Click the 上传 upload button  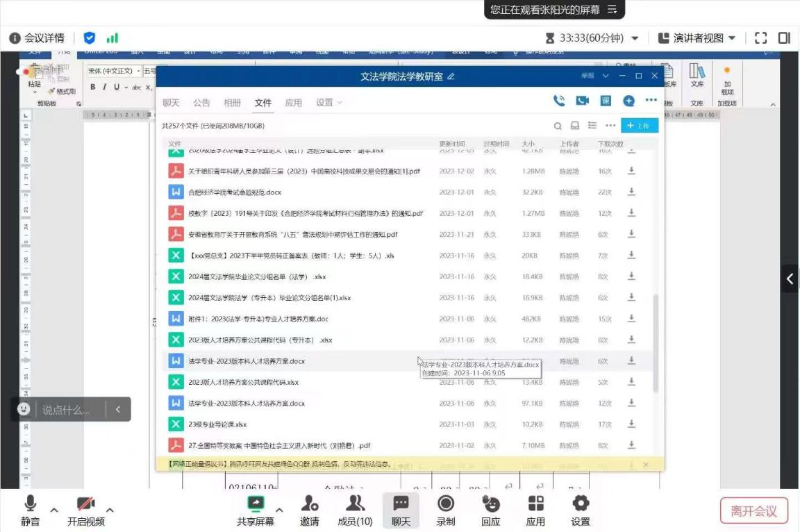(639, 126)
